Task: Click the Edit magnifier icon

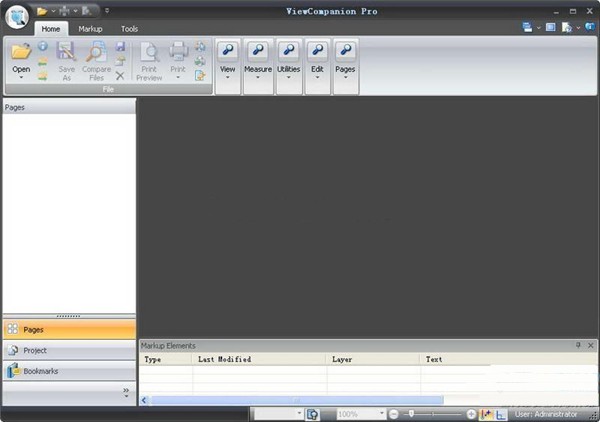Action: tap(317, 51)
